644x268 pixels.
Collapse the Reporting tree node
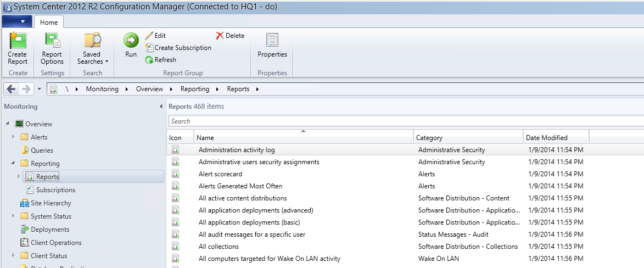coord(14,163)
